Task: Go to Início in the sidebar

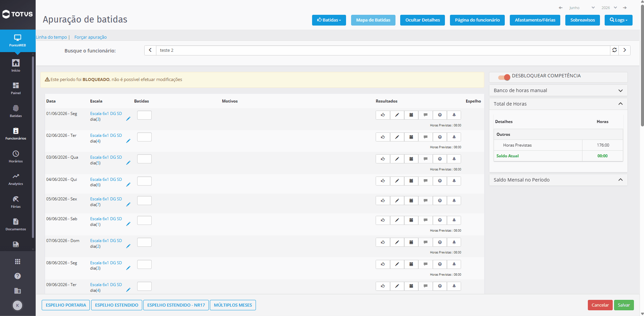Action: coord(16,66)
